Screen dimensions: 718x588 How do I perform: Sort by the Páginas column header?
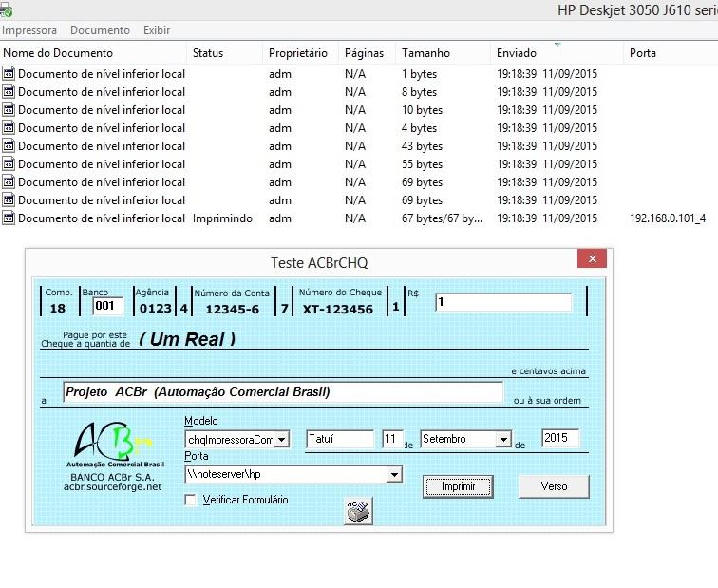368,53
